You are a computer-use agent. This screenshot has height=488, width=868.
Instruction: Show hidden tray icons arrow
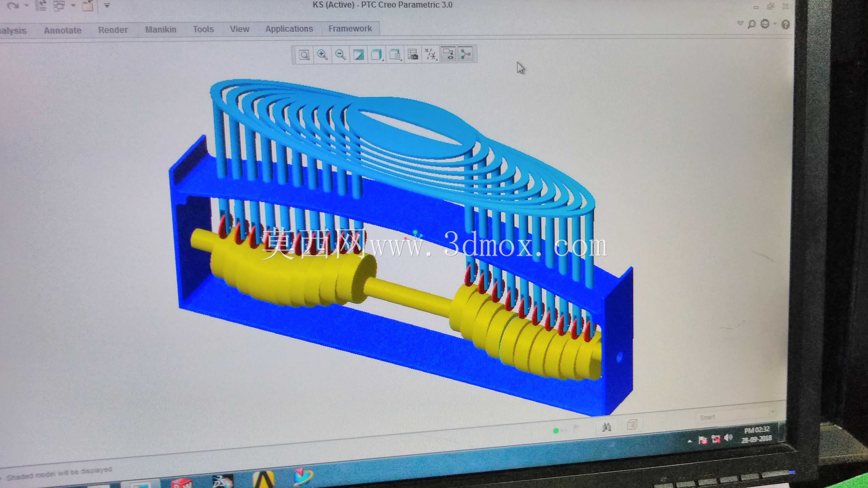point(690,441)
